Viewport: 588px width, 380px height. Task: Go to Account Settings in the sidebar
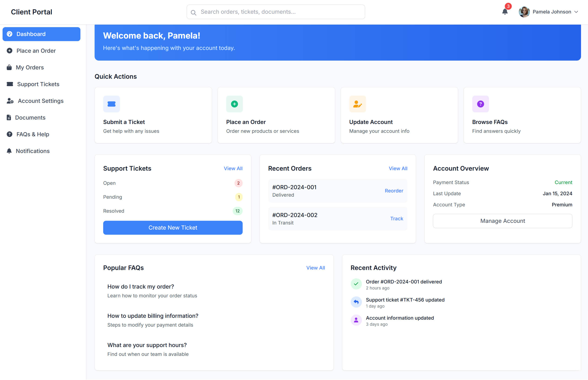pos(40,101)
